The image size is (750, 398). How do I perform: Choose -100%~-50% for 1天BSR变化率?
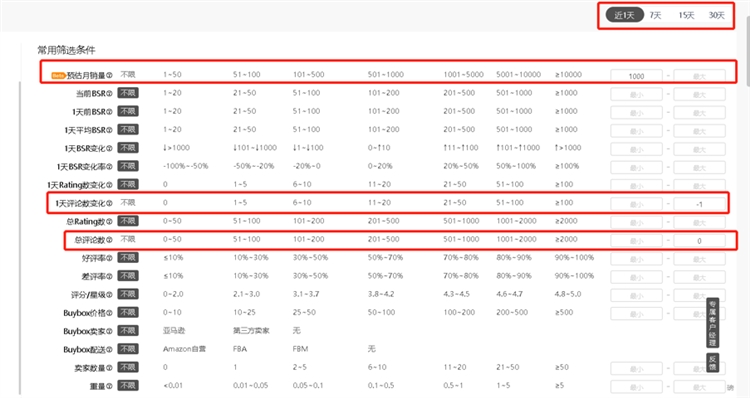[x=186, y=166]
